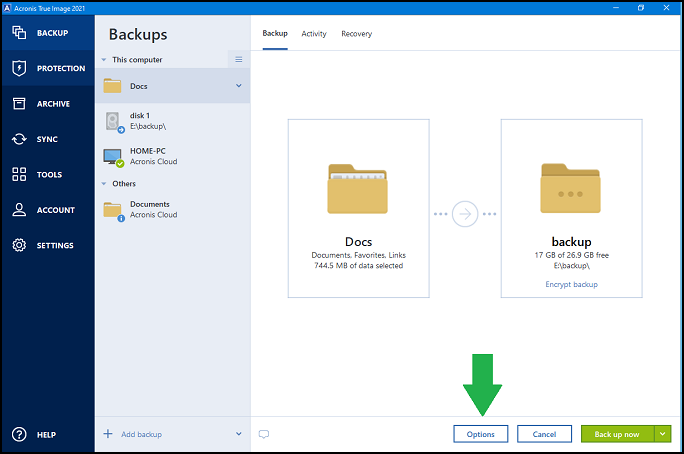The width and height of the screenshot is (684, 454).
Task: Click the Docs folder icon in backup list
Action: point(112,86)
